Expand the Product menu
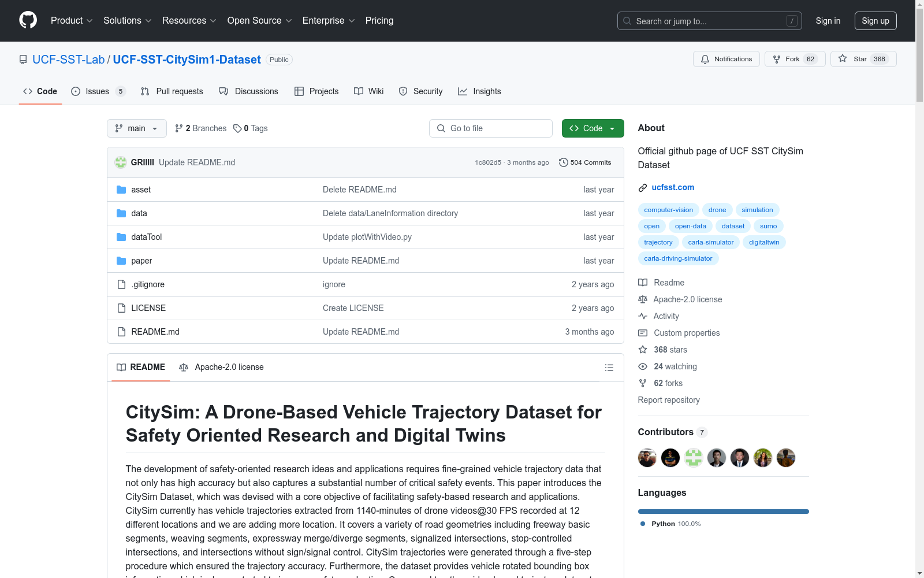The image size is (924, 578). point(72,20)
